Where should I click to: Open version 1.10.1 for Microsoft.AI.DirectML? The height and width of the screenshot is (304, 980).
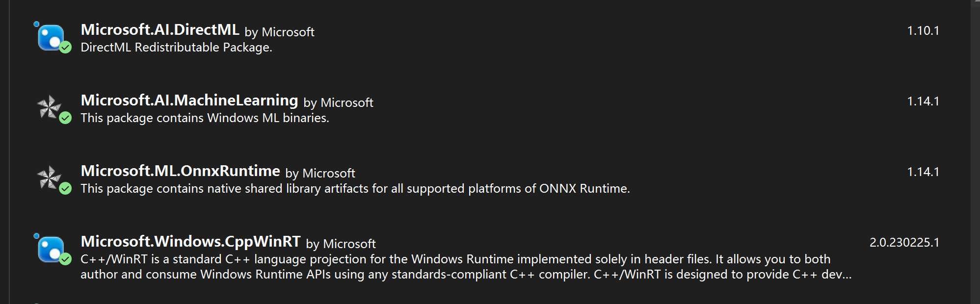[923, 30]
